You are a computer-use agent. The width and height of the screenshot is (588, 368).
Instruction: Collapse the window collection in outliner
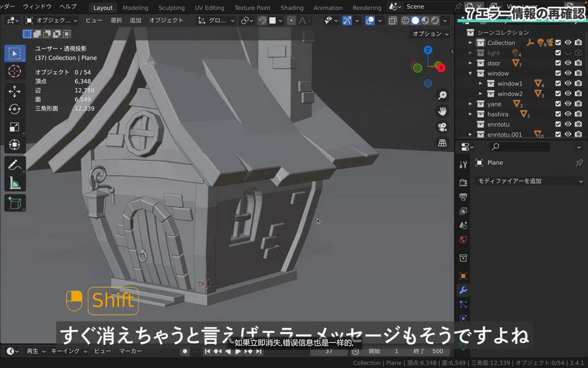pyautogui.click(x=470, y=73)
